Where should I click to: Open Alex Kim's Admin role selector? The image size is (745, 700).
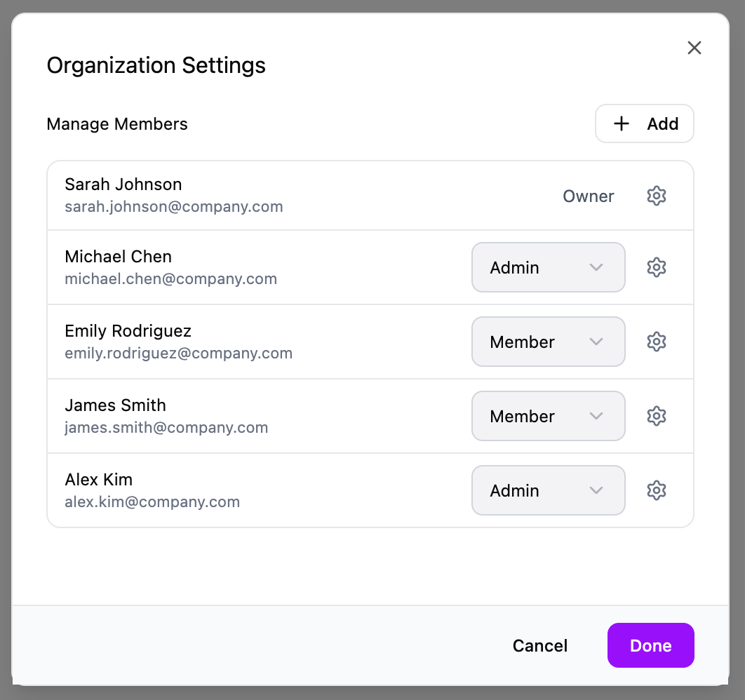[548, 490]
